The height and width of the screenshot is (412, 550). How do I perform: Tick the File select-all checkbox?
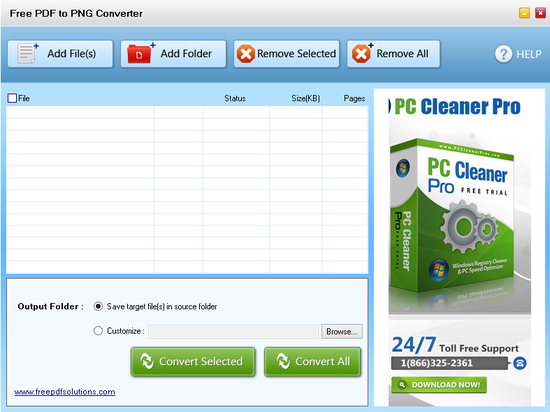(x=12, y=98)
